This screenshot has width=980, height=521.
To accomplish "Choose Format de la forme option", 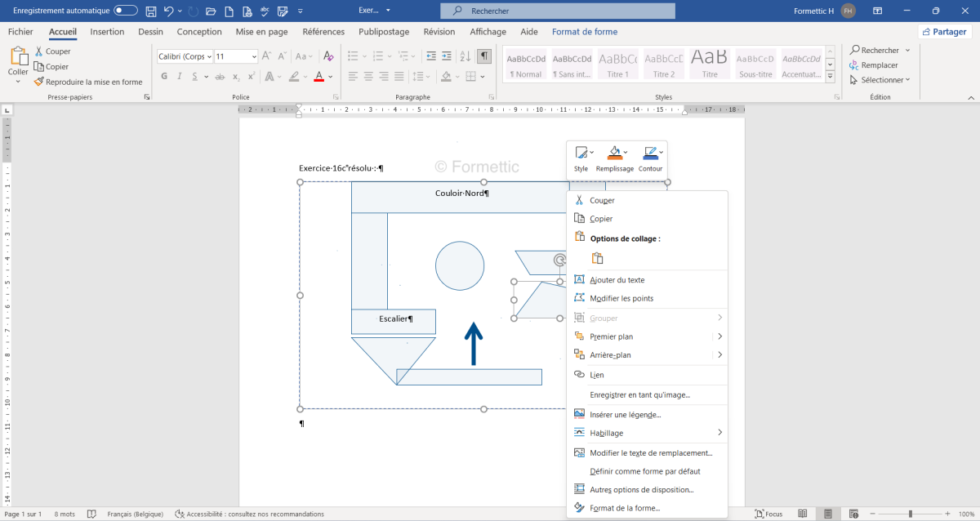I will [x=624, y=508].
